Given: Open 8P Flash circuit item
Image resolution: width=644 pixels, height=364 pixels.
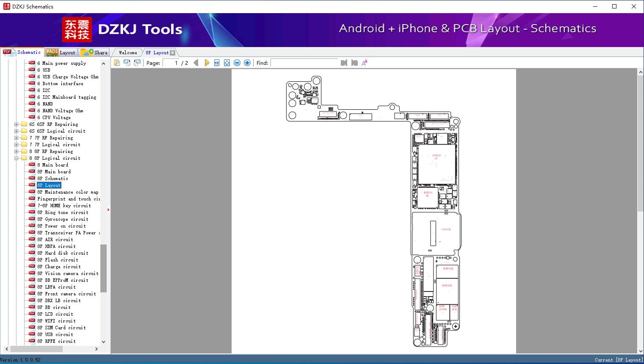Looking at the screenshot, I should point(58,260).
